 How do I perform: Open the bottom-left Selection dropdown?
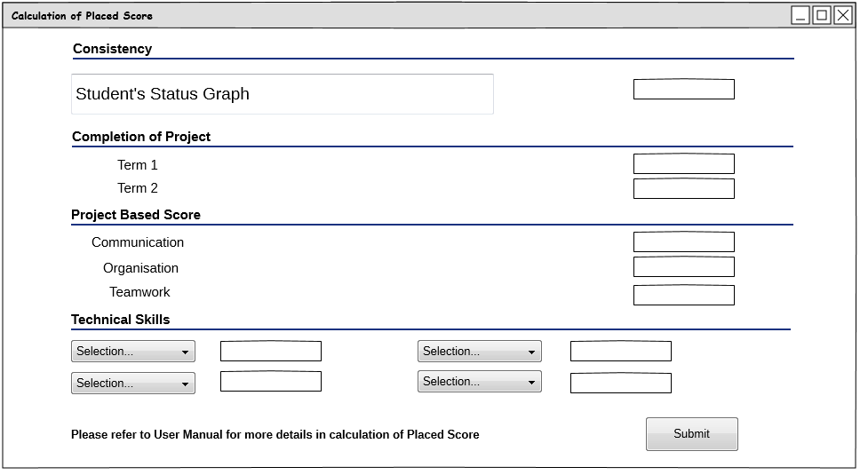point(133,384)
